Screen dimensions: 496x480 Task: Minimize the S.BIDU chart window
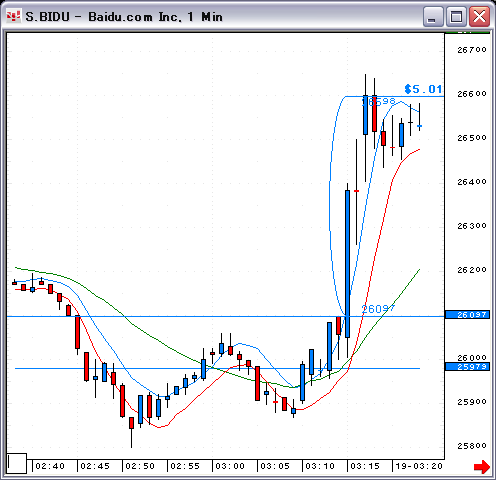[x=433, y=16]
